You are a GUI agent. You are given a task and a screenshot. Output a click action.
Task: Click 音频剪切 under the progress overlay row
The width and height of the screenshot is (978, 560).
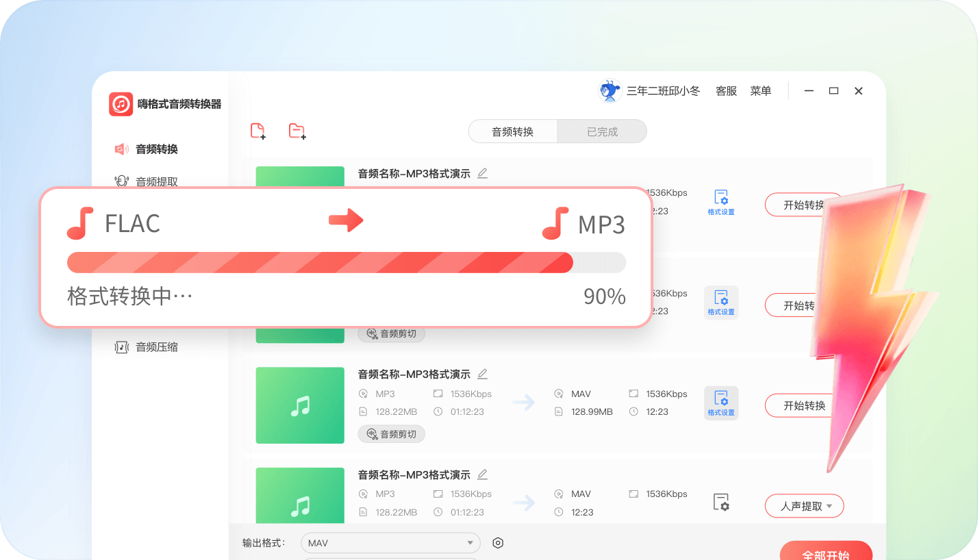(x=392, y=334)
